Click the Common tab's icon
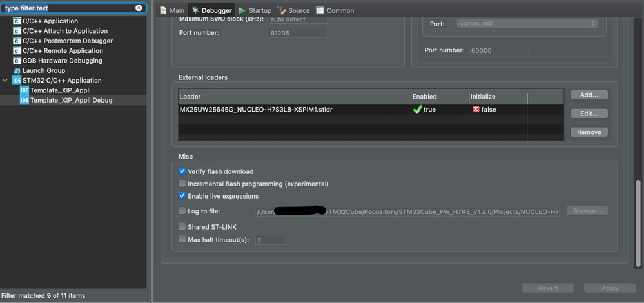This screenshot has width=644, height=303. pos(320,10)
